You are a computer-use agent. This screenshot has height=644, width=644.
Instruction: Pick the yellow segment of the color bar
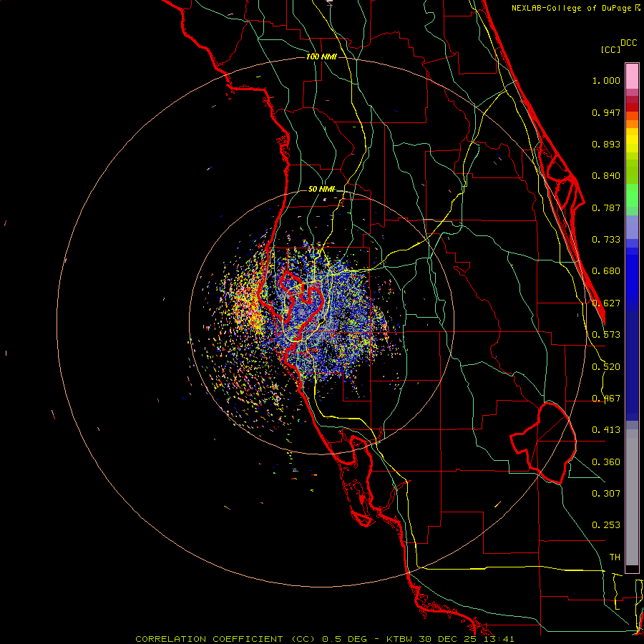tap(632, 140)
